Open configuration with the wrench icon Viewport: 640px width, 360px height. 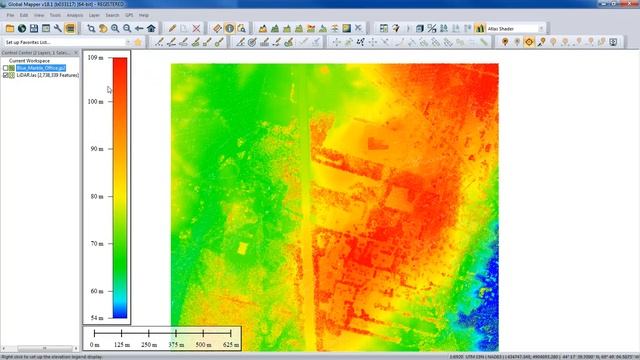coord(58,28)
